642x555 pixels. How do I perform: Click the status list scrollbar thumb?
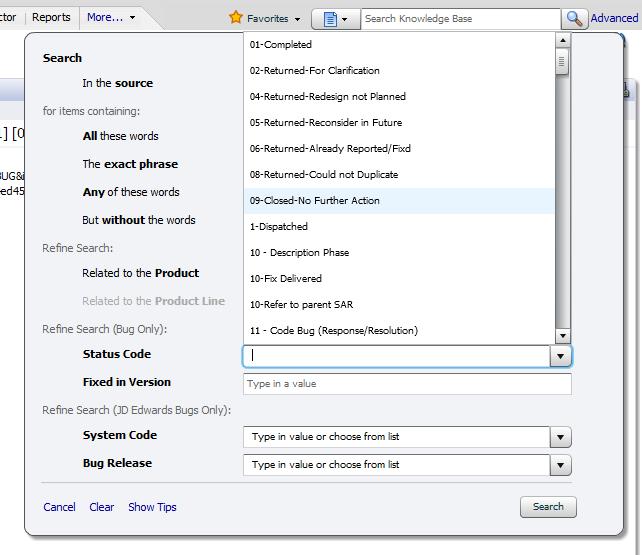[562, 62]
